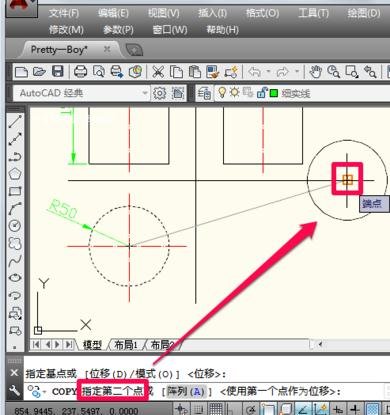Click the Redo arrow
The image size is (390, 415).
283,72
